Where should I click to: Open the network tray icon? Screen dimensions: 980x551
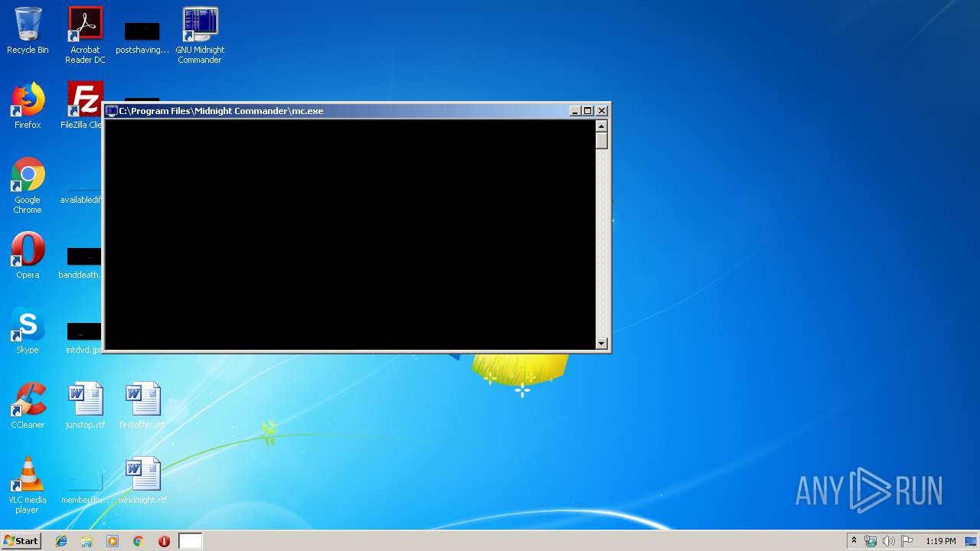click(871, 541)
